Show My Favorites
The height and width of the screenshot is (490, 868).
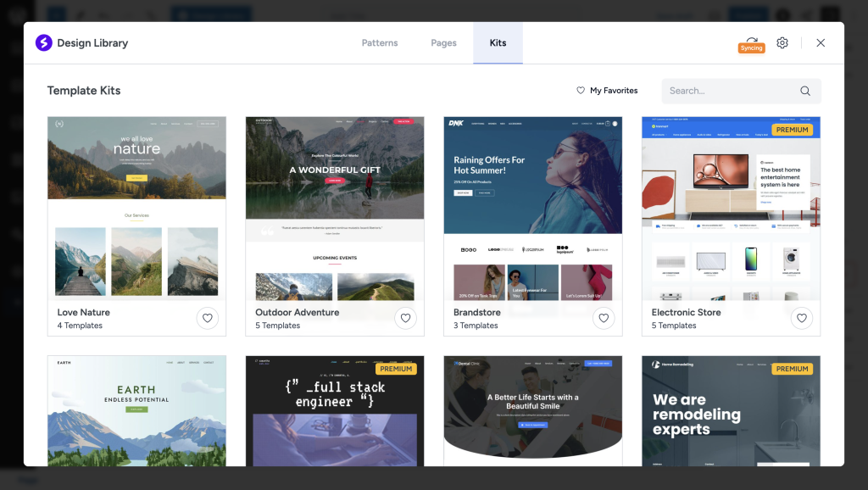coord(607,90)
